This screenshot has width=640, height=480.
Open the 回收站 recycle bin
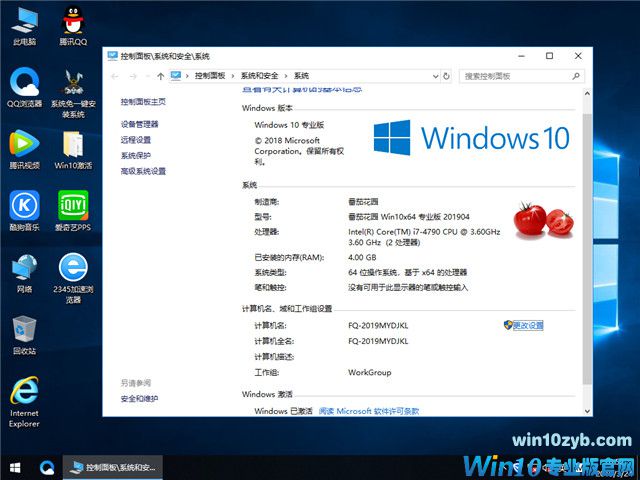coord(24,335)
